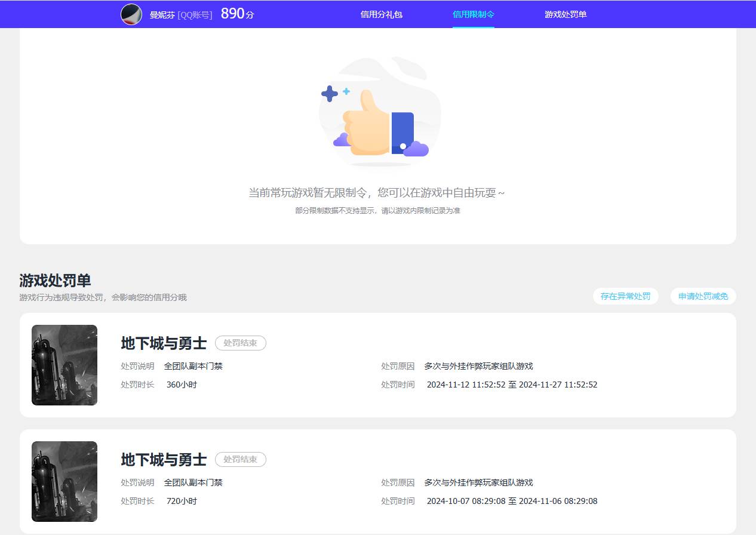Click the 存在异常处罚 button
The width and height of the screenshot is (756, 535).
pos(625,296)
